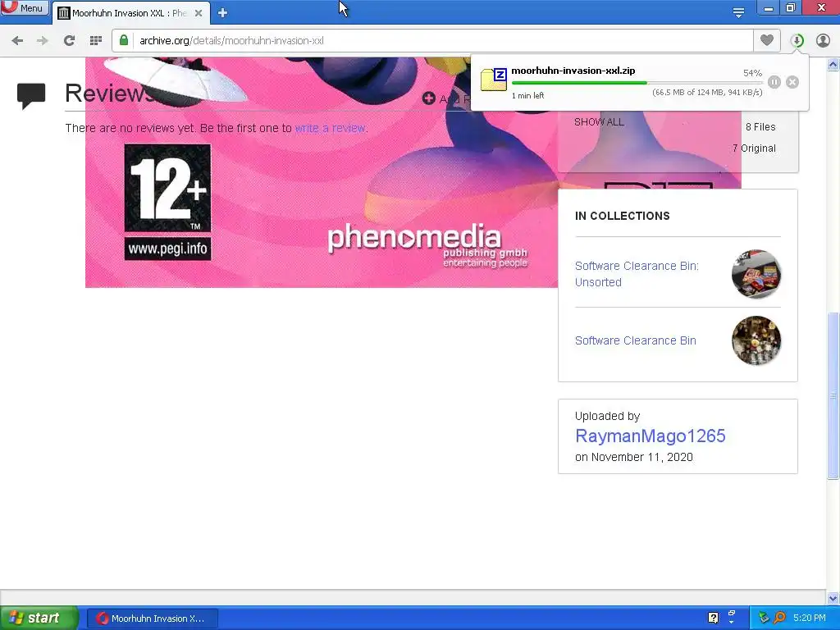Go forward to the next page
The height and width of the screenshot is (630, 840).
(x=43, y=40)
